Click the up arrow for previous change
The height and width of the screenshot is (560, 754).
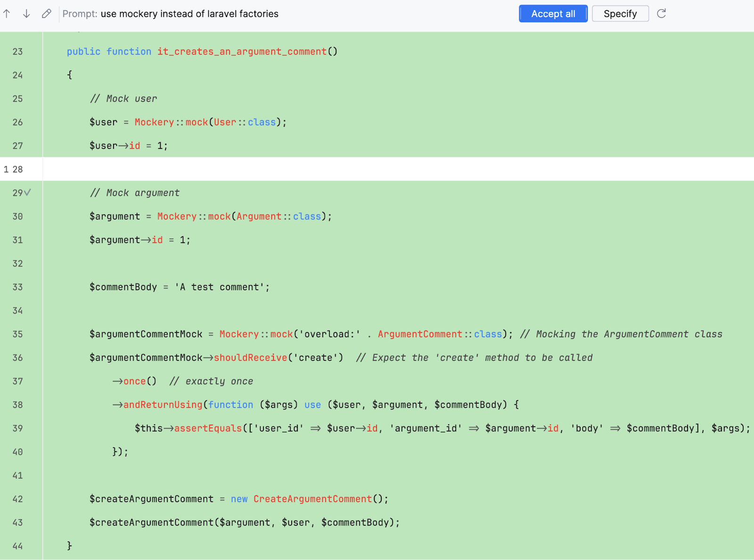[x=7, y=14]
